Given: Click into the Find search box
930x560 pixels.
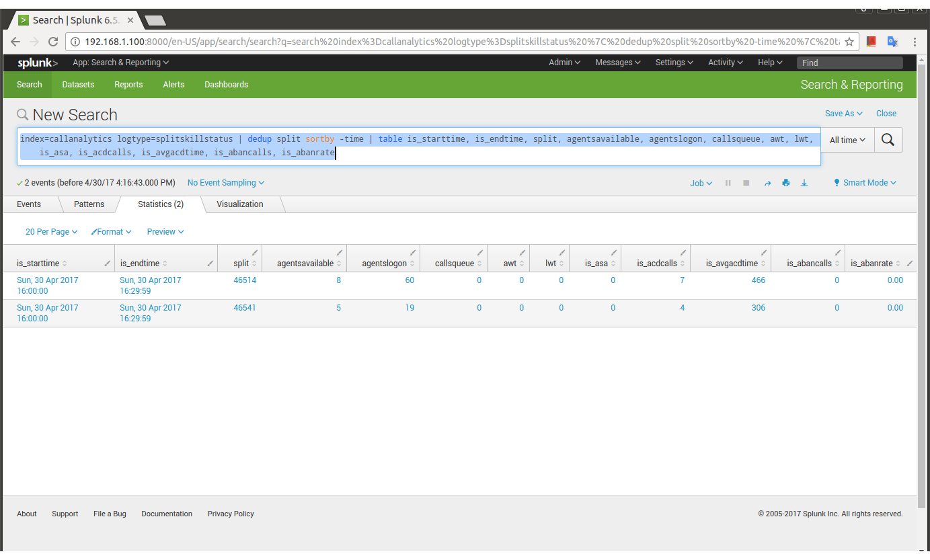Looking at the screenshot, I should pyautogui.click(x=849, y=63).
